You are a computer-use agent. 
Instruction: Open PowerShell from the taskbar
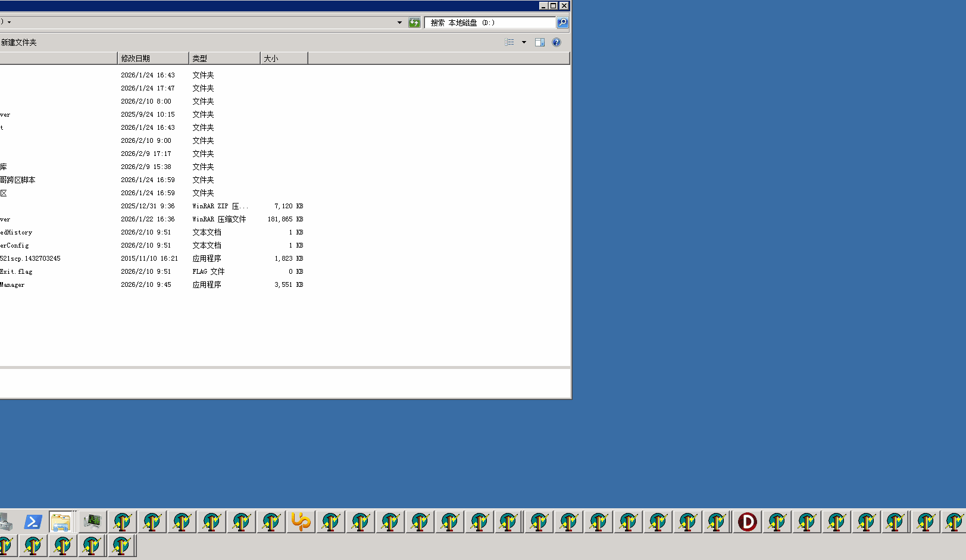point(33,522)
